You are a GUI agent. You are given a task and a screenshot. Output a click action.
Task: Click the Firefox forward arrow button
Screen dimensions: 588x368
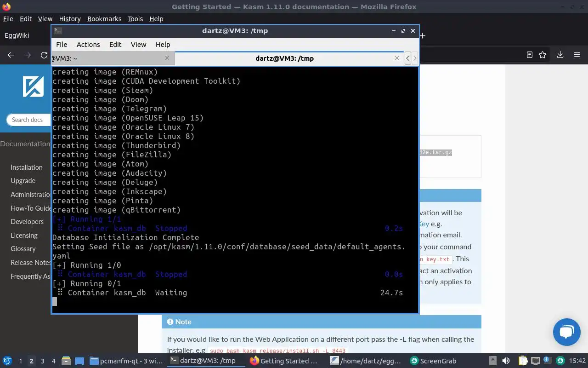click(28, 55)
